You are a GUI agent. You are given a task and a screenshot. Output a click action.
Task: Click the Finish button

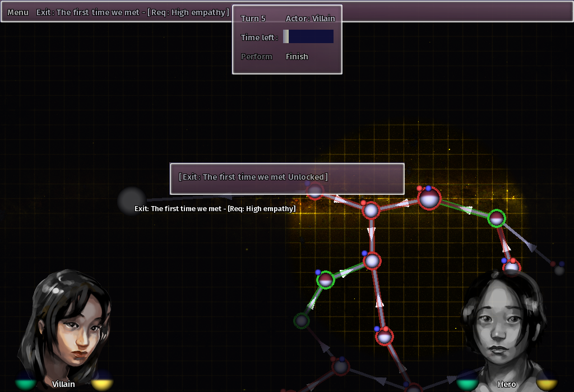(x=297, y=57)
